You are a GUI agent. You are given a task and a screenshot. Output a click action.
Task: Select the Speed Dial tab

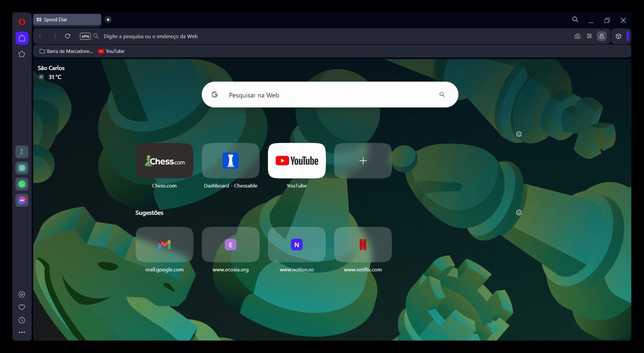pos(67,20)
